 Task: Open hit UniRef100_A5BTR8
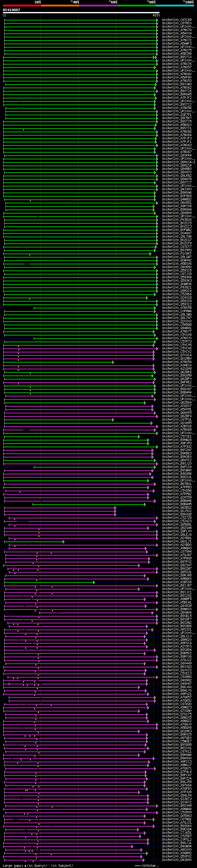(x=177, y=54)
